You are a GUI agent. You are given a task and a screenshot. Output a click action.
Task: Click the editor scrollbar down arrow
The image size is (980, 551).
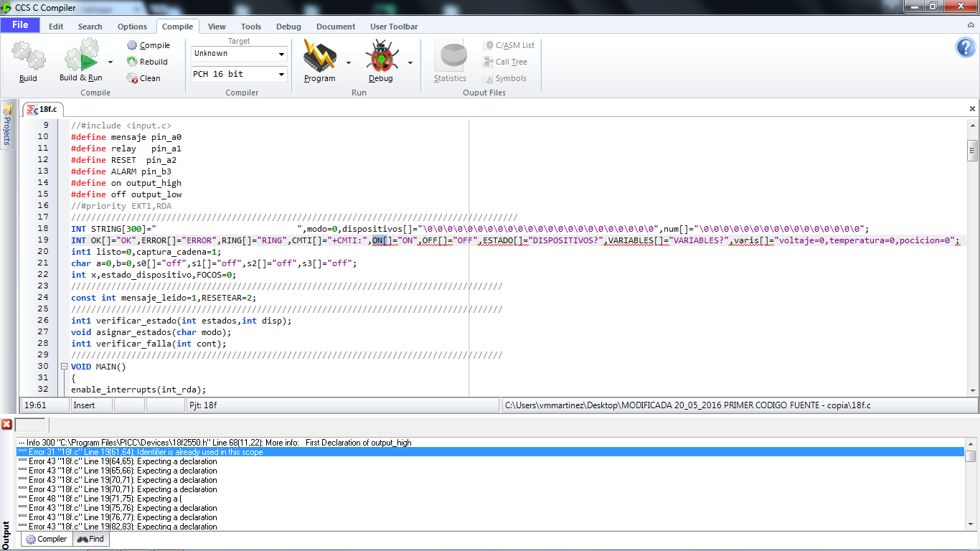tap(973, 391)
